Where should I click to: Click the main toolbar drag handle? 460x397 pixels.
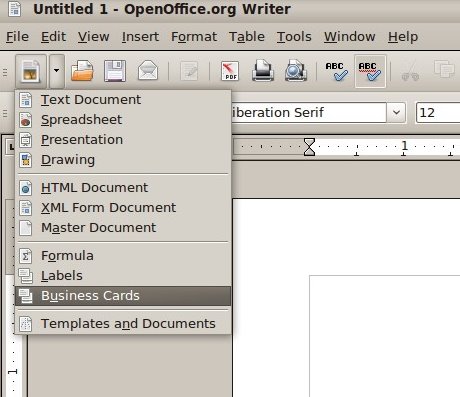5,72
